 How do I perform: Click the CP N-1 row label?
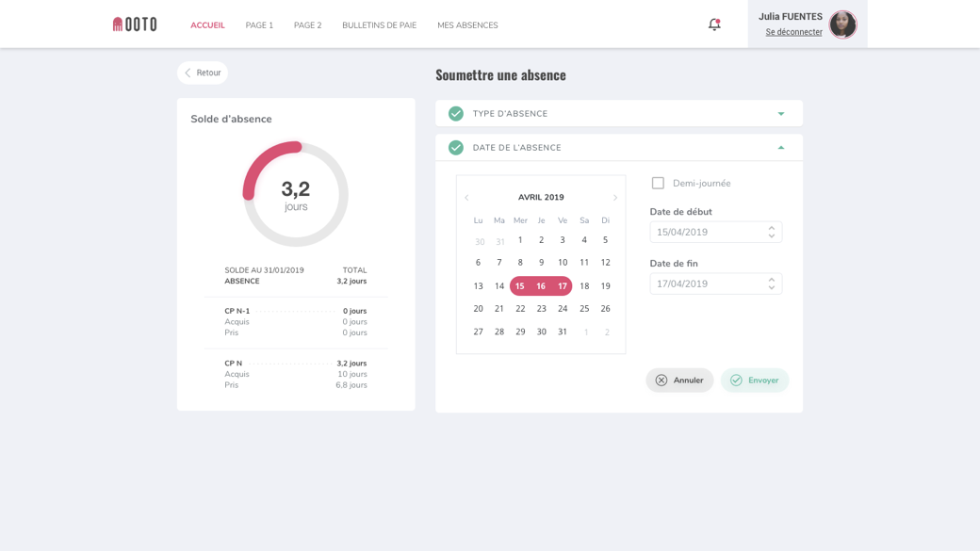coord(237,311)
